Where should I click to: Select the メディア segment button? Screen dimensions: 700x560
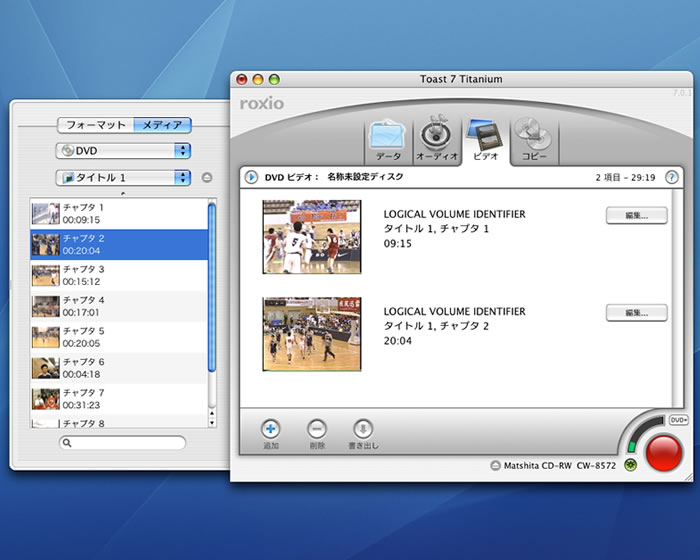(162, 125)
